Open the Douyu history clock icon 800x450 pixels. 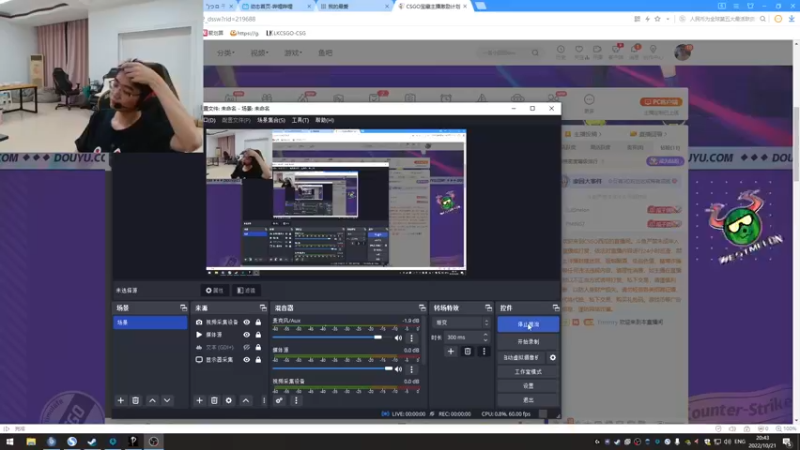(561, 49)
